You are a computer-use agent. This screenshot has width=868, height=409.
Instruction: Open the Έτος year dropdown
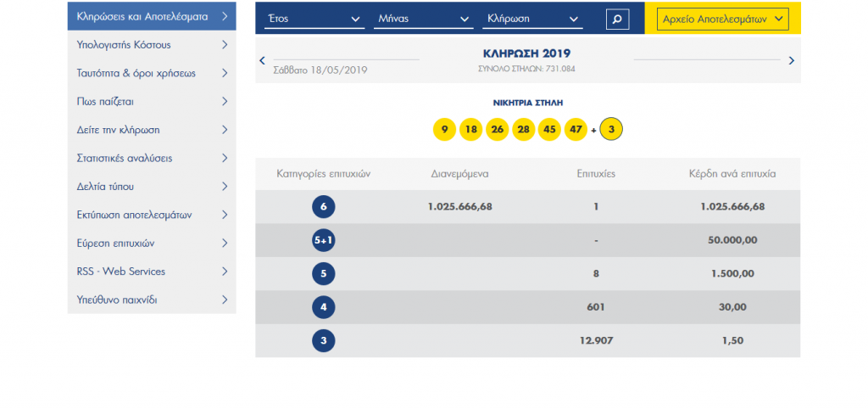tap(314, 19)
